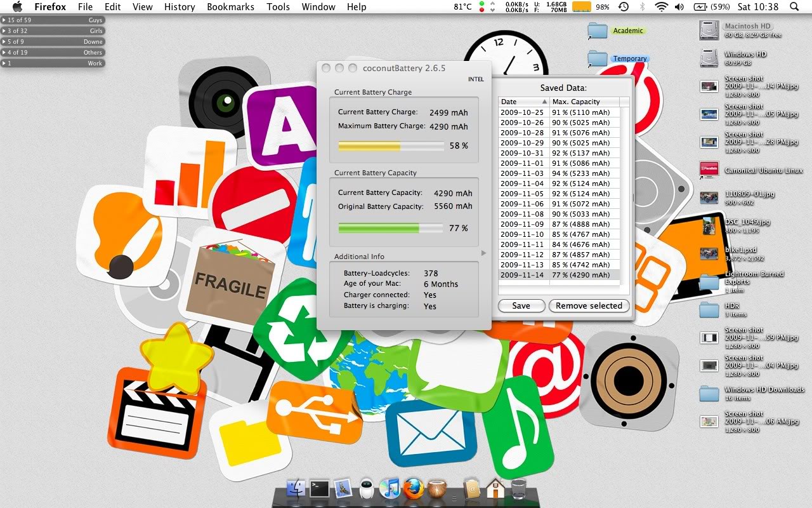This screenshot has width=812, height=508.
Task: Select the 2009-11-14 saved data row
Action: (559, 275)
